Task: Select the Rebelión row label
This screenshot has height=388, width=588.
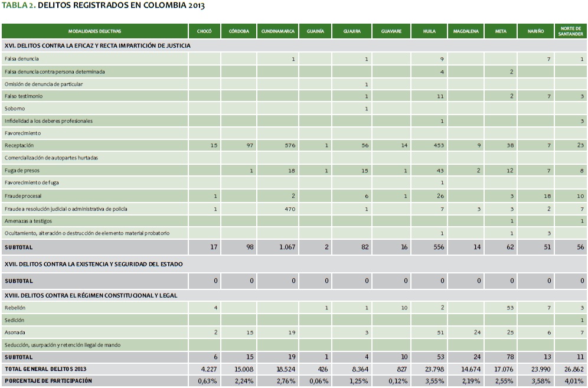Action: (x=15, y=308)
